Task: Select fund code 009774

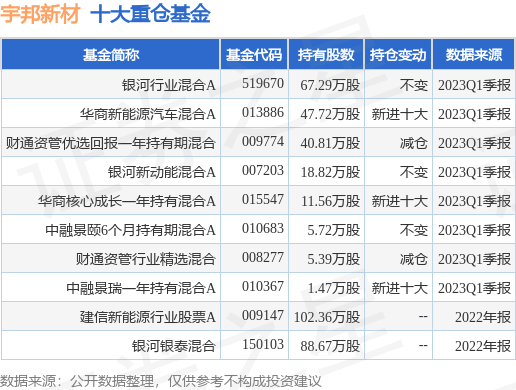Action: click(x=263, y=141)
